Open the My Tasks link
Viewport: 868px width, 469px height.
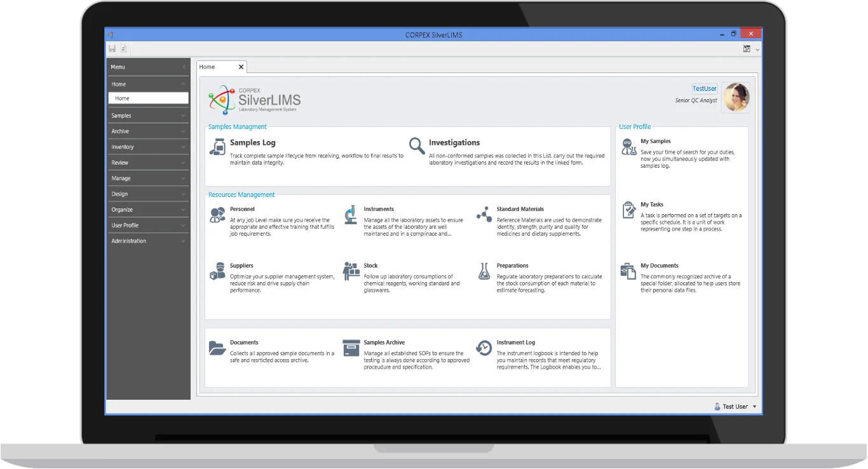click(651, 205)
